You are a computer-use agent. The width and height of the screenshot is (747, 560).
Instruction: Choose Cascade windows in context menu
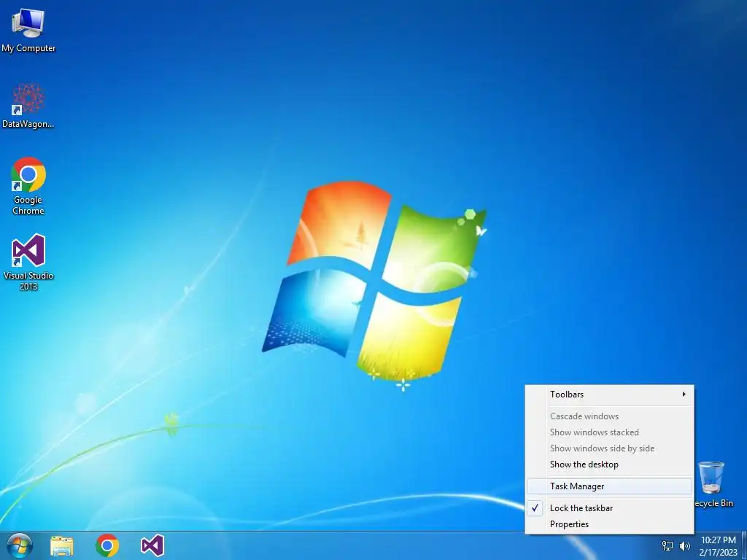click(609, 416)
